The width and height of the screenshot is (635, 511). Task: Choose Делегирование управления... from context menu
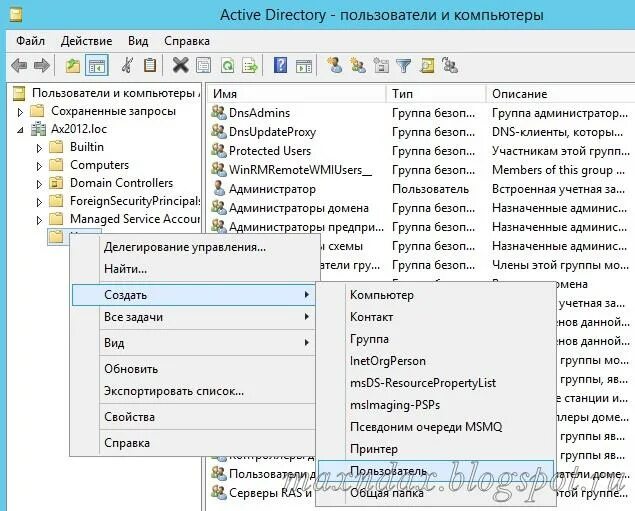pyautogui.click(x=193, y=247)
